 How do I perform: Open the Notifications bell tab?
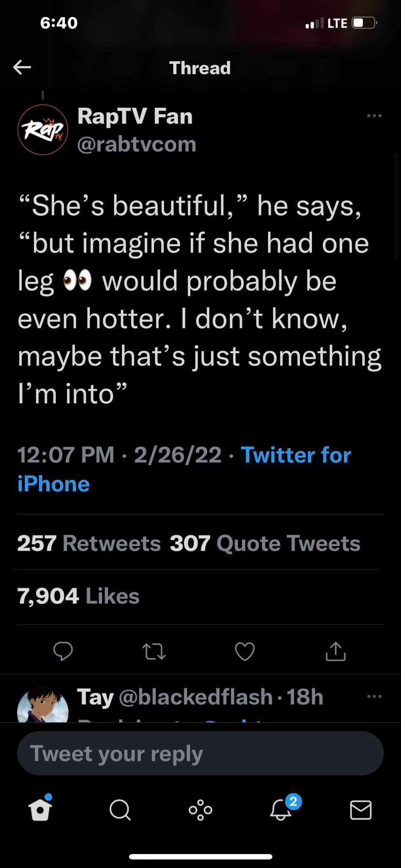pos(281,810)
